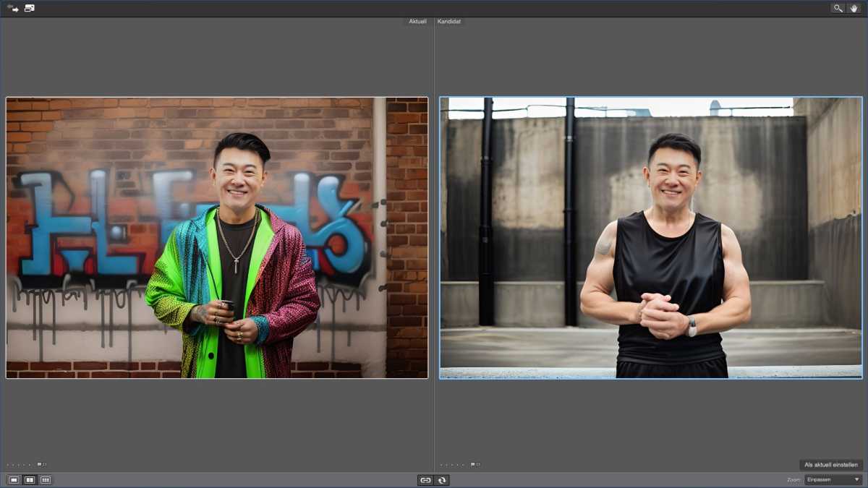
Task: Toggle the link/sync views chain icon
Action: click(x=426, y=479)
